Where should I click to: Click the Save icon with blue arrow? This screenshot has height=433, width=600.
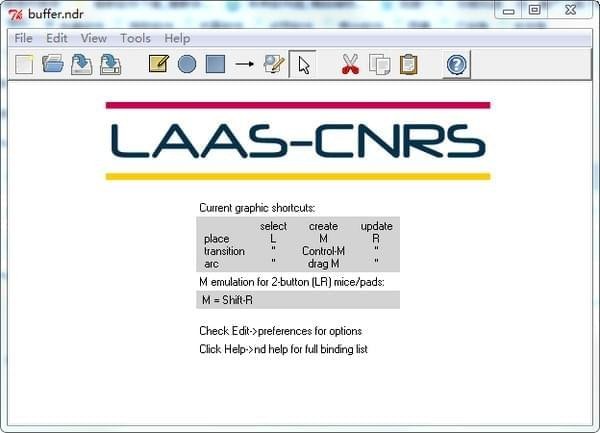(82, 64)
